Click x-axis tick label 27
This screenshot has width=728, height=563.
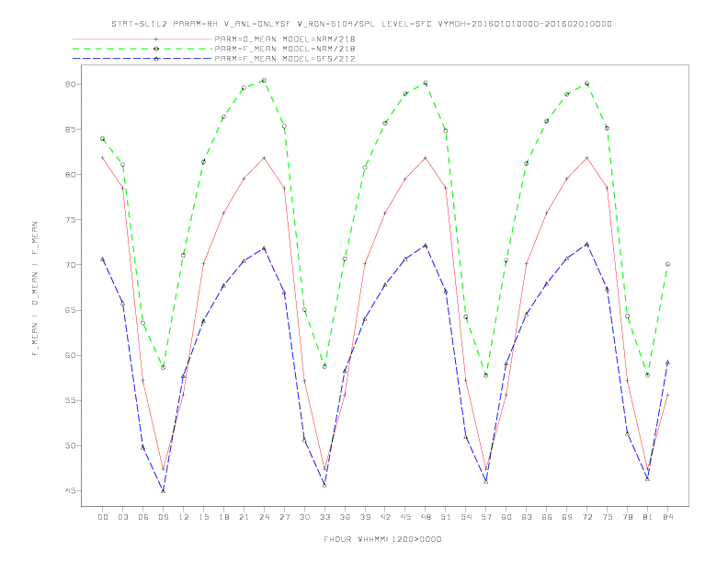284,517
